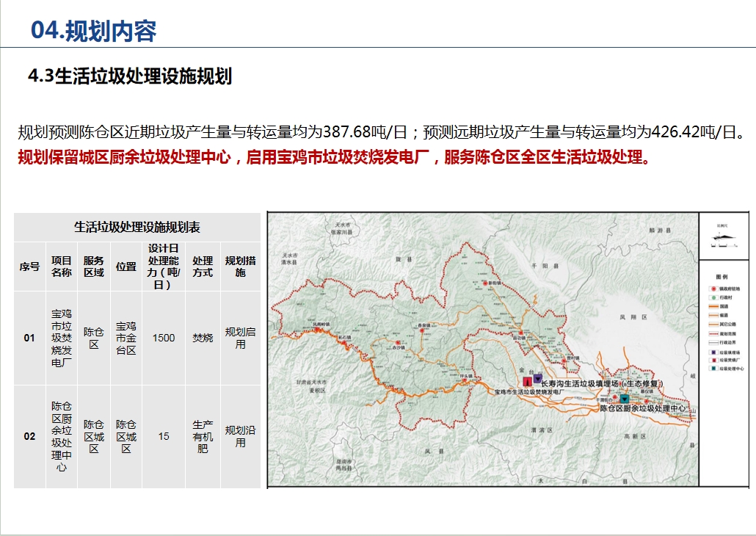756x536 pixels.
Task: Click the 省道 legend line symbol
Action: [x=713, y=316]
